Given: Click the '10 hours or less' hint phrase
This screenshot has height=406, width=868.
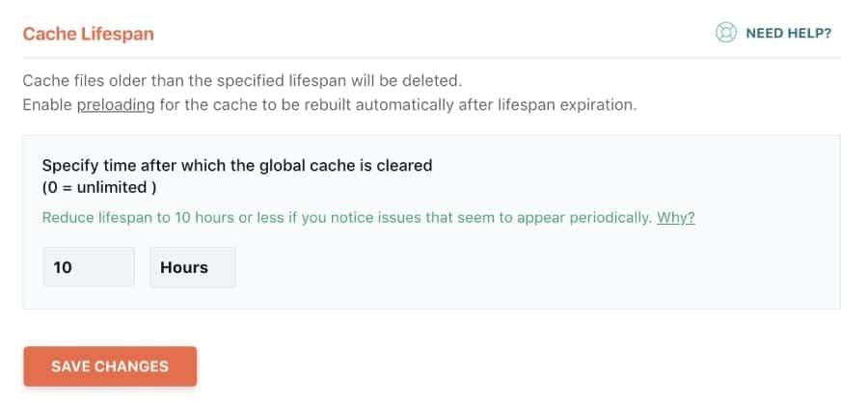Looking at the screenshot, I should tap(229, 217).
